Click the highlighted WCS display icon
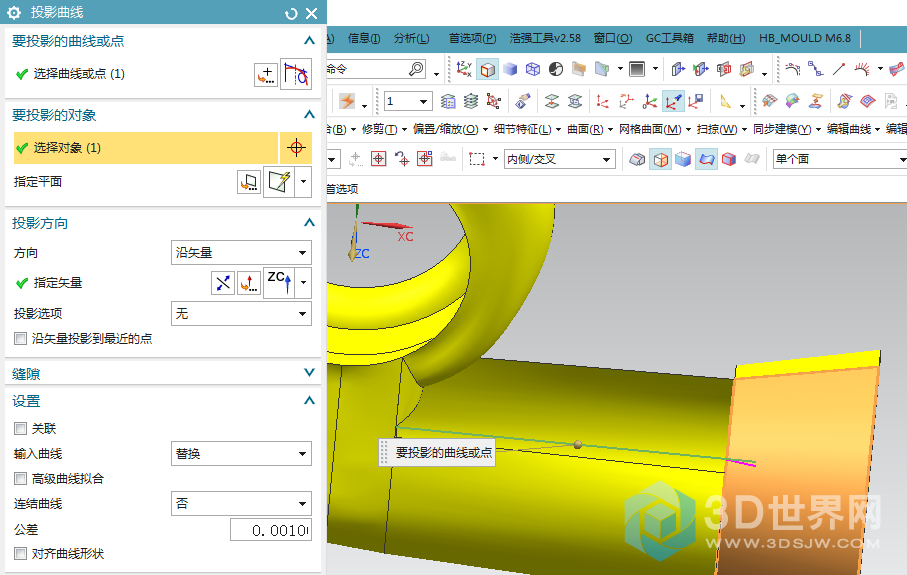 (673, 102)
